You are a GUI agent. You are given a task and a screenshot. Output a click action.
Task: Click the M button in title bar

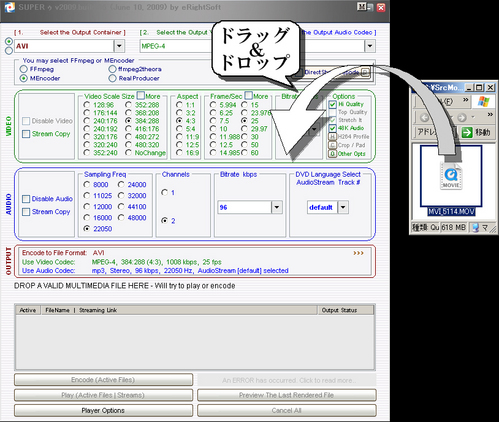[361, 7]
